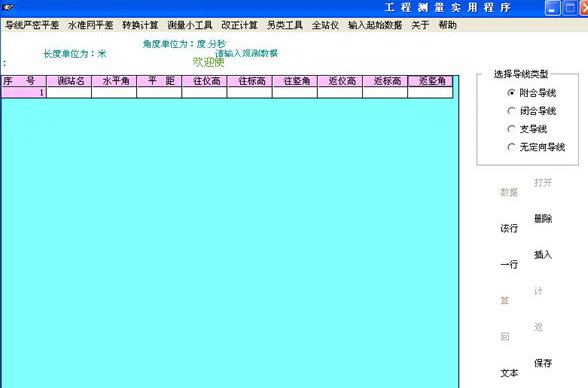The width and height of the screenshot is (588, 388).
Task: Click the 水平角 column header
Action: 114,81
